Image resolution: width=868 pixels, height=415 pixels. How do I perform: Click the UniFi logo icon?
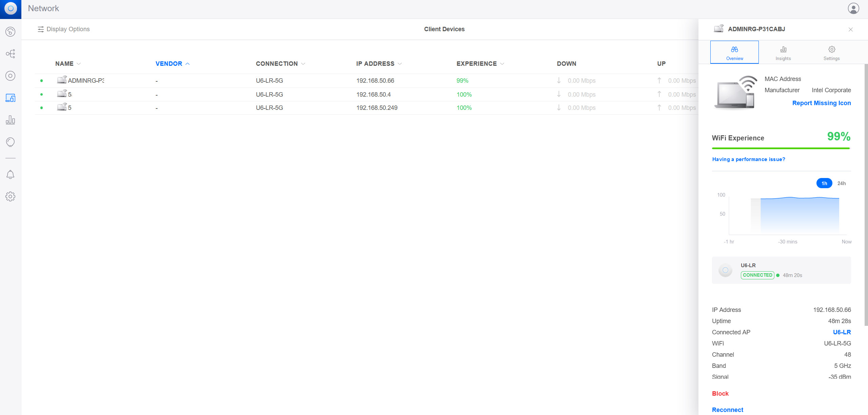click(x=11, y=9)
